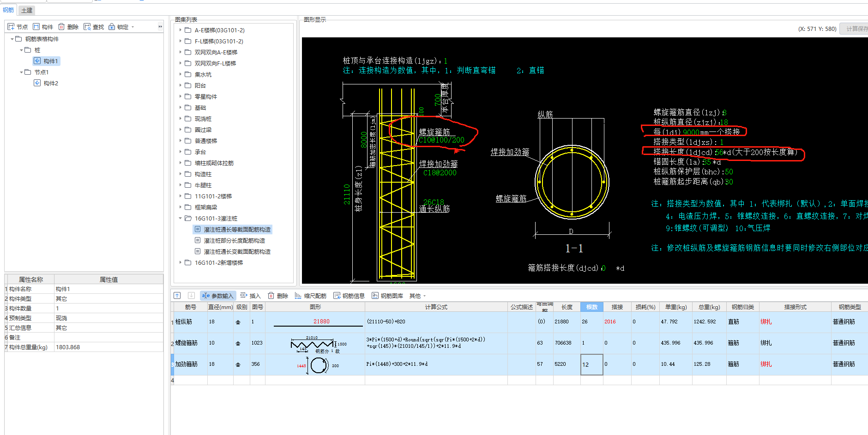This screenshot has height=435, width=868.
Task: Click the 计算保存 button
Action: coord(854,29)
